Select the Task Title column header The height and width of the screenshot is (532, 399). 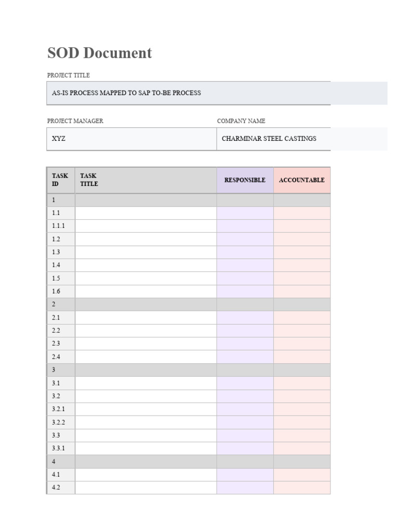(145, 180)
